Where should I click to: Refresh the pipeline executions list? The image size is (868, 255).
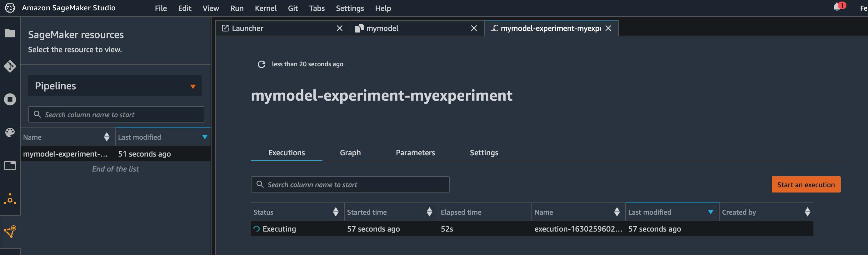click(x=262, y=64)
